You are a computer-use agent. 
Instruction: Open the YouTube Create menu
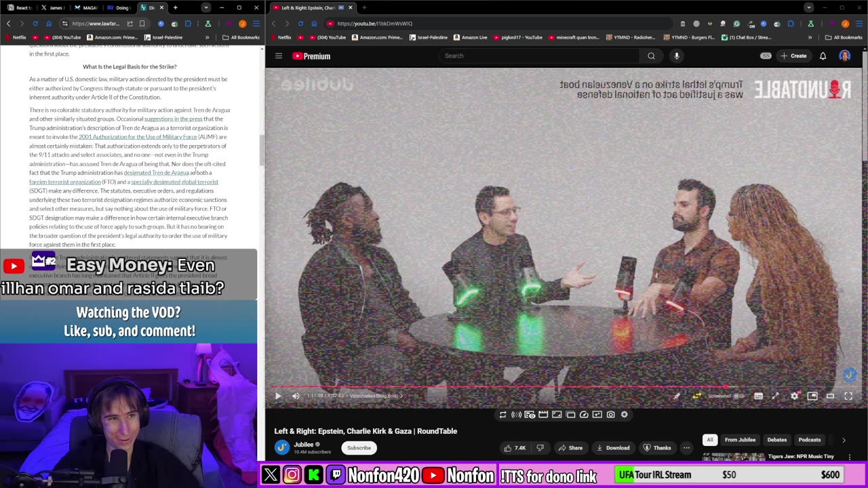pos(793,56)
